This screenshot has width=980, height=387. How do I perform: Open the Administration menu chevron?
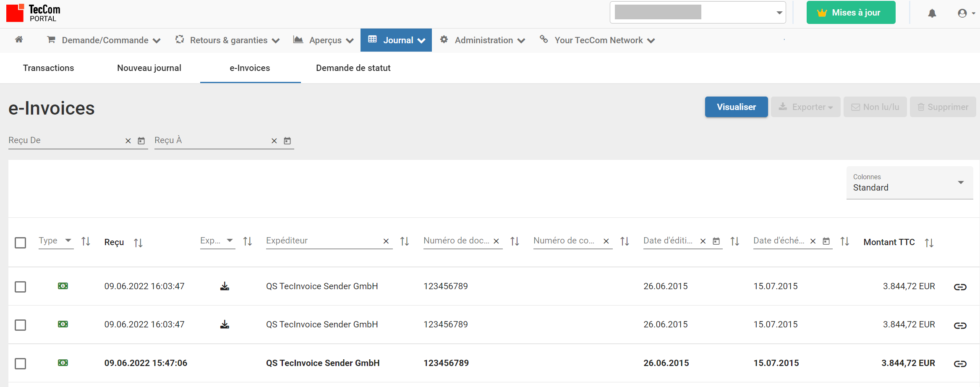tap(522, 40)
